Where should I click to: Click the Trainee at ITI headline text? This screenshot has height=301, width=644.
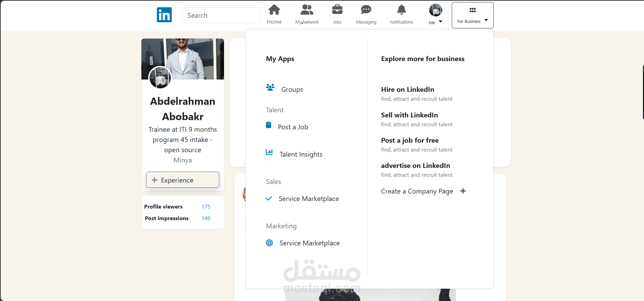(x=183, y=140)
